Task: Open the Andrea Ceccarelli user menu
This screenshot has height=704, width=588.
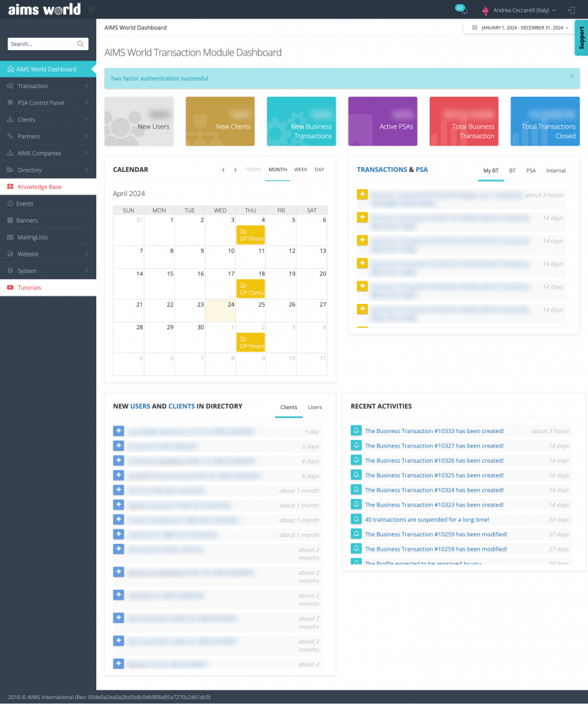Action: coord(524,10)
